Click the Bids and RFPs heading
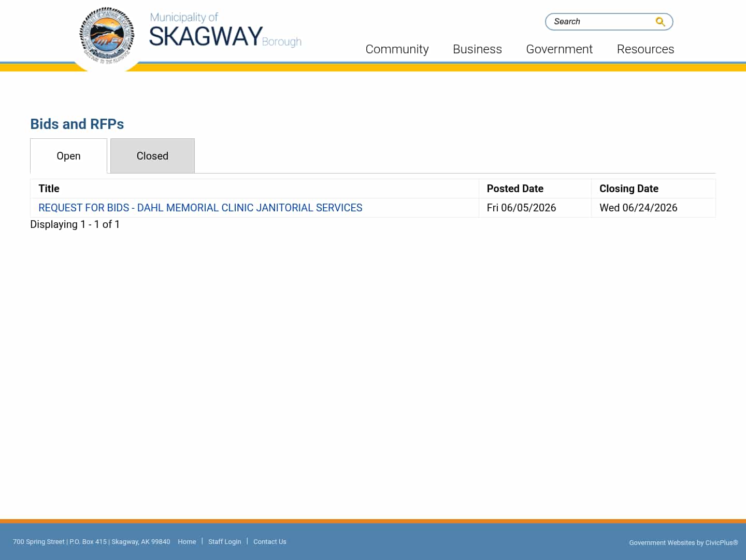This screenshot has height=560, width=746. click(x=77, y=124)
